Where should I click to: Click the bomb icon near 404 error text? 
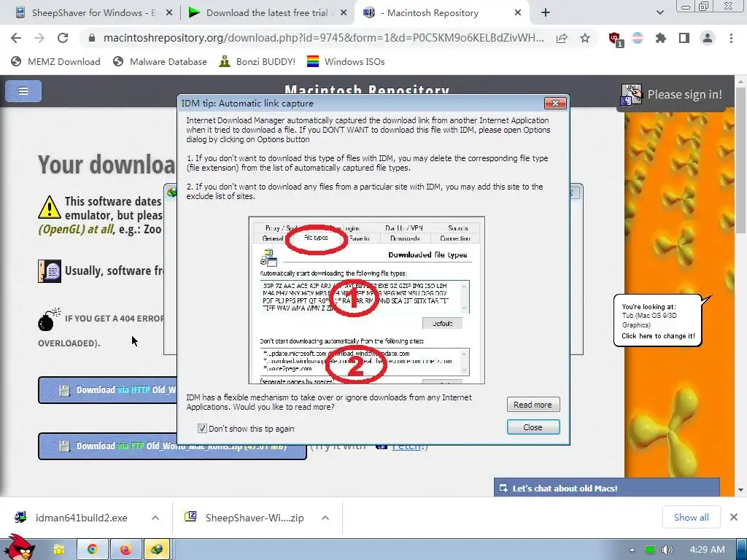pyautogui.click(x=49, y=319)
